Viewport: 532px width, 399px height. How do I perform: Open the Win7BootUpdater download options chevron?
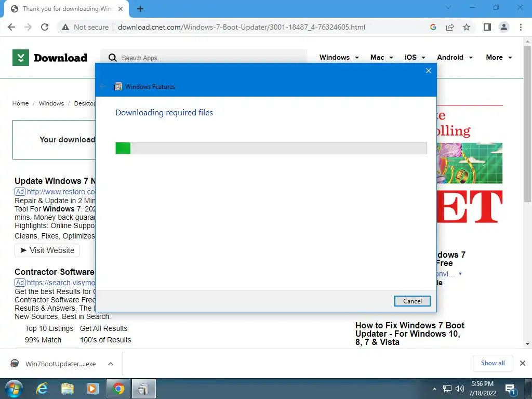[x=111, y=364]
